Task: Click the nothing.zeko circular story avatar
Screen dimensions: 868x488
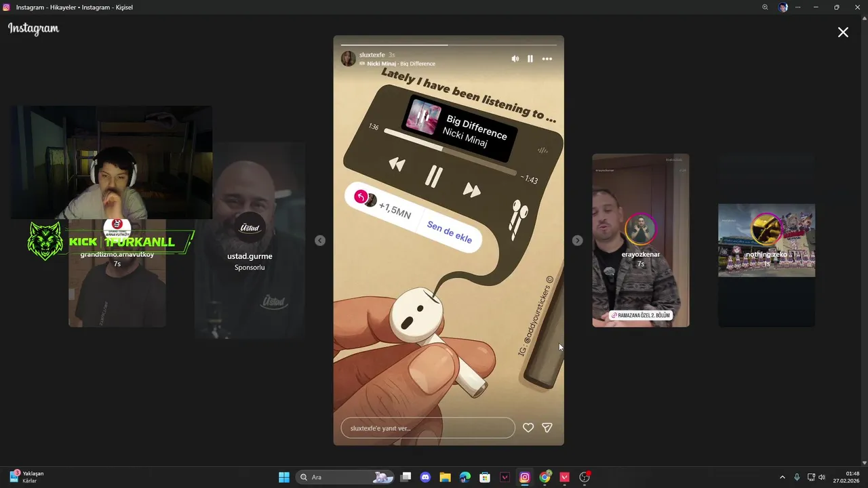Action: [767, 229]
